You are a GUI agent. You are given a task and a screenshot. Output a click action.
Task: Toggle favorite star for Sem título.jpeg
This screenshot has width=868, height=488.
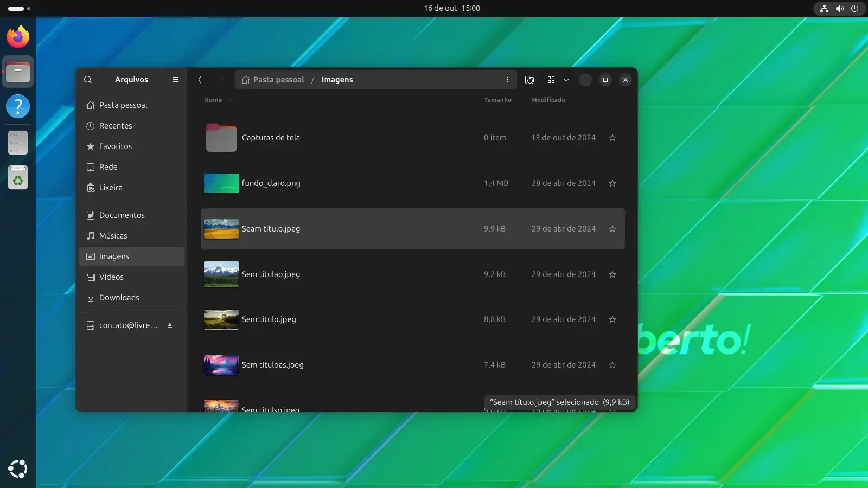[612, 319]
